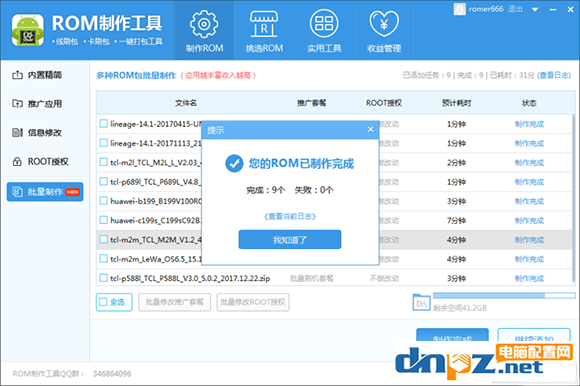Click 剩余空间41.2GB label
Screen dimensions: 580x386
pyautogui.click(x=460, y=308)
